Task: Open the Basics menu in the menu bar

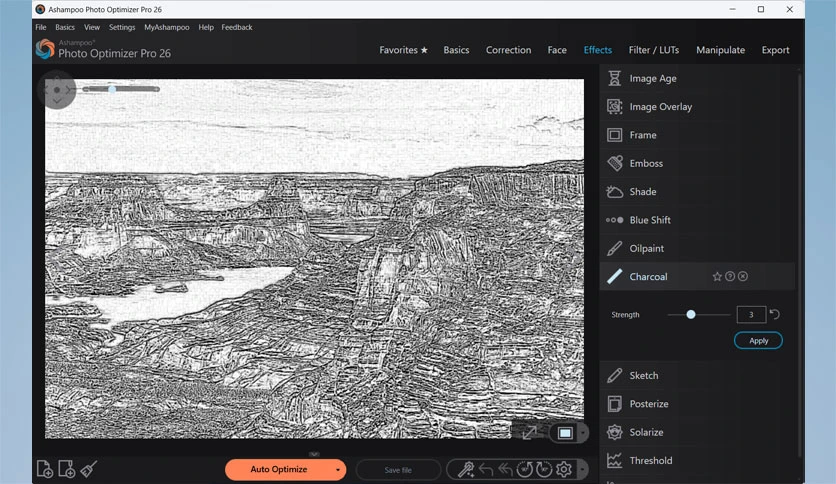Action: [65, 27]
